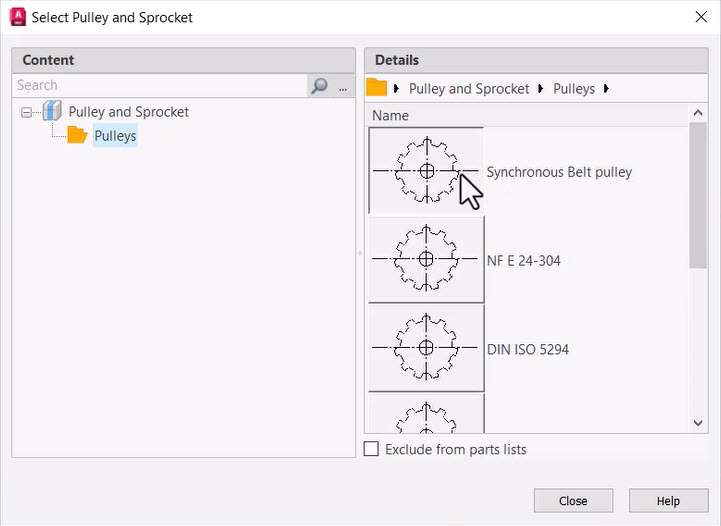Click the Close button
The height and width of the screenshot is (526, 721).
(x=573, y=501)
